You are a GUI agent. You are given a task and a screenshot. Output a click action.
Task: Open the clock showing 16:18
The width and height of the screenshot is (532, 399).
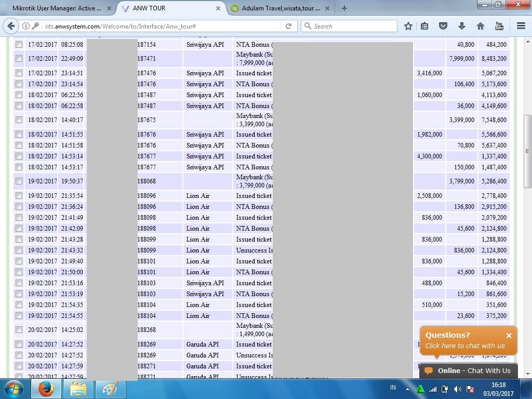tap(498, 389)
